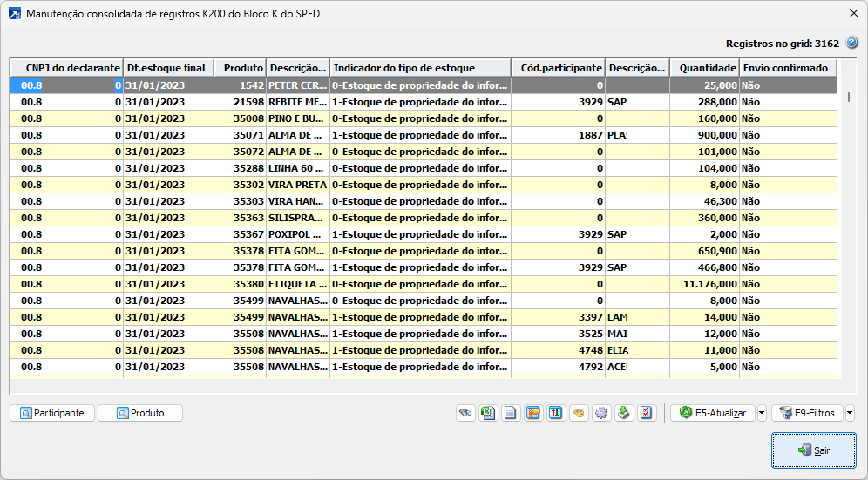868x480 pixels.
Task: Open the gear settings icon
Action: tap(600, 413)
